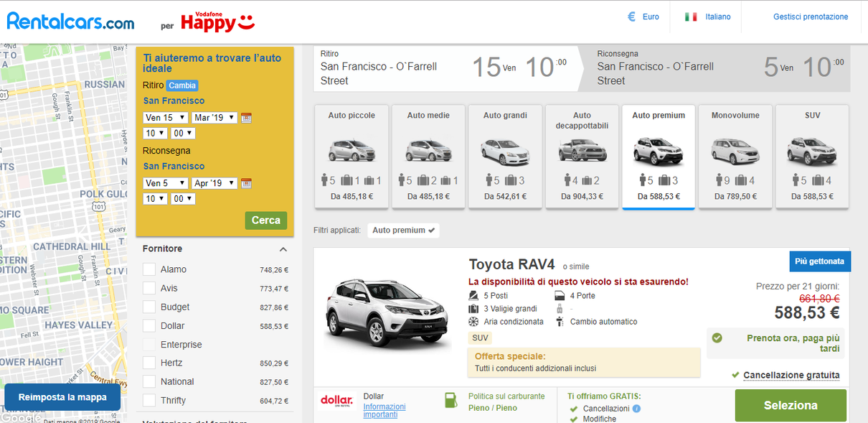
Task: Click the green check beside Prenota ora
Action: coord(717,338)
